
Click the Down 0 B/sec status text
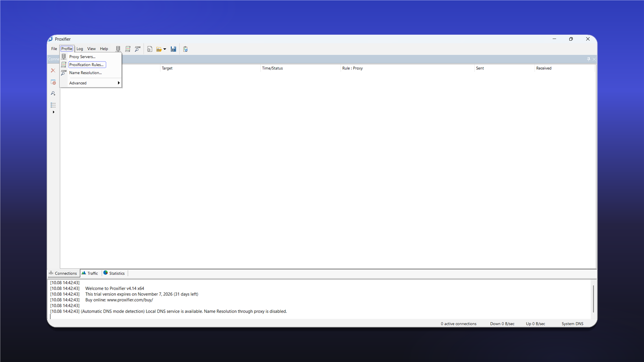(x=502, y=324)
